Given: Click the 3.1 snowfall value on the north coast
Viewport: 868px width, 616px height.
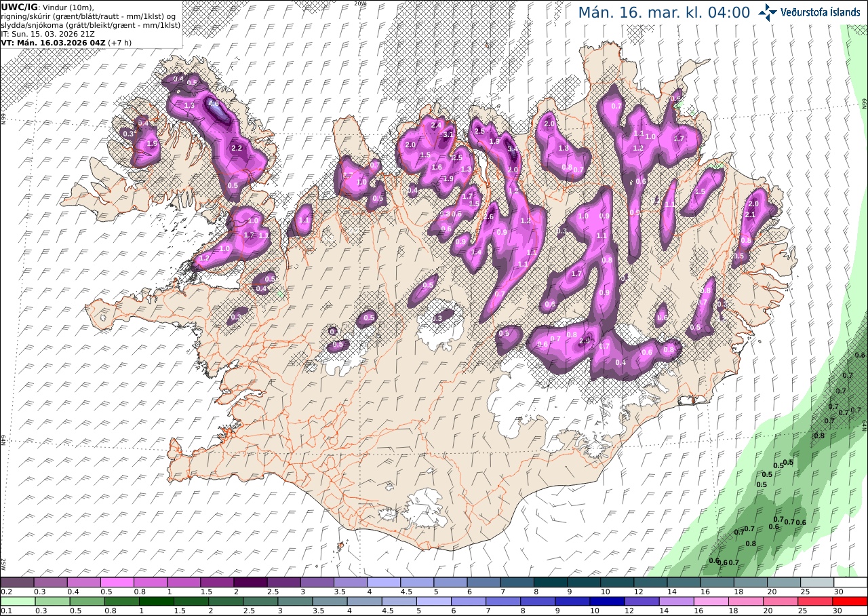Looking at the screenshot, I should coord(448,134).
